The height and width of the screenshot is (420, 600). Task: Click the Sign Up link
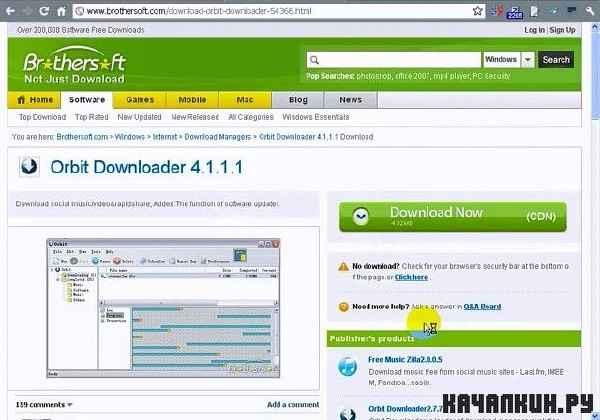562,30
